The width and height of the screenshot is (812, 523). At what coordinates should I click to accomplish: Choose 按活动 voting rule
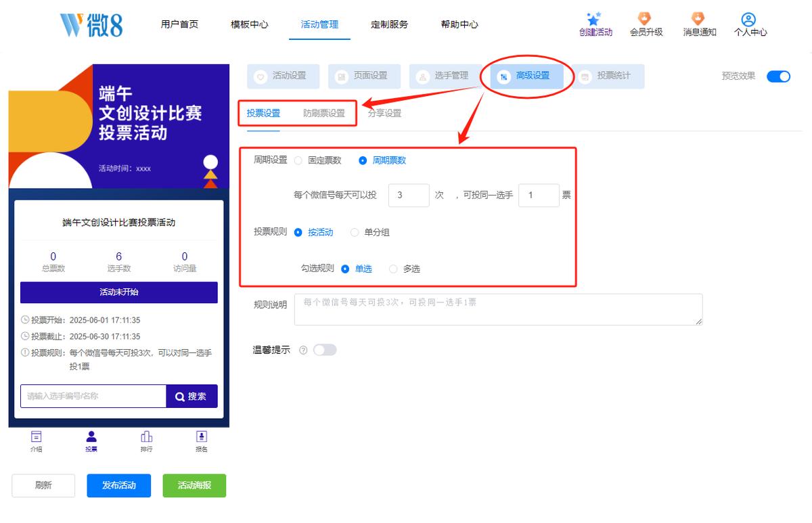coord(298,232)
